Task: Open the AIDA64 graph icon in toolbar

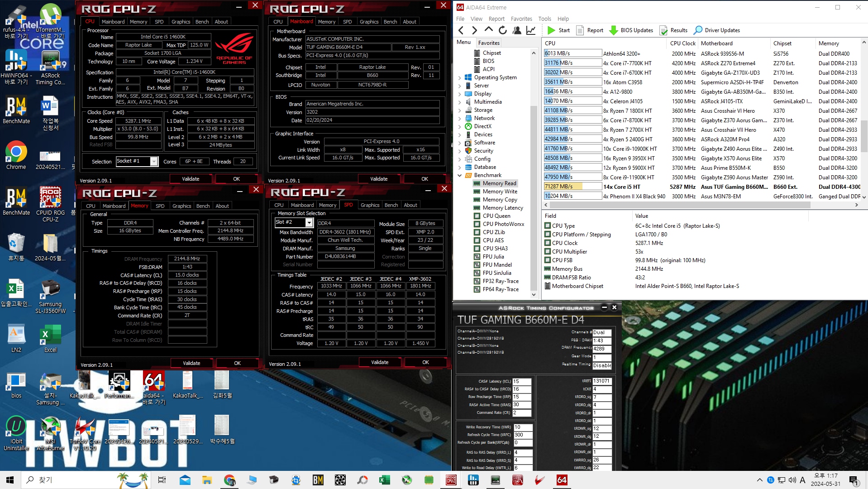Action: 530,30
